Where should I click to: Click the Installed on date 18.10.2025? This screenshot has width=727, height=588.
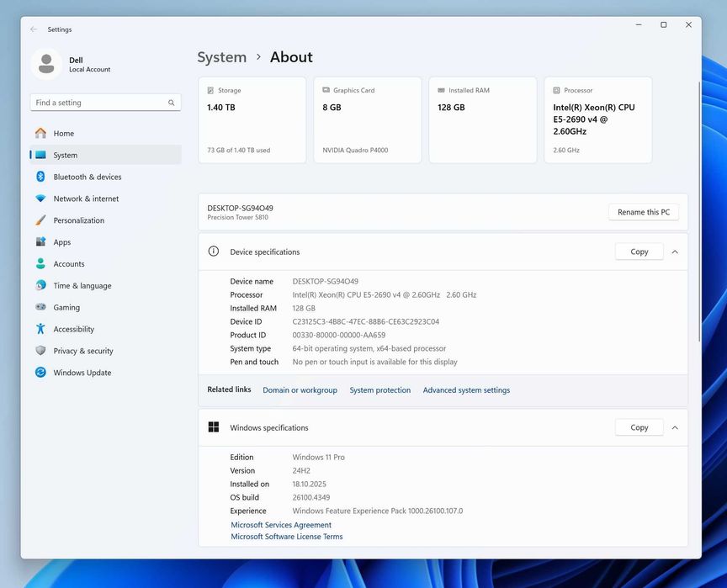click(x=309, y=484)
